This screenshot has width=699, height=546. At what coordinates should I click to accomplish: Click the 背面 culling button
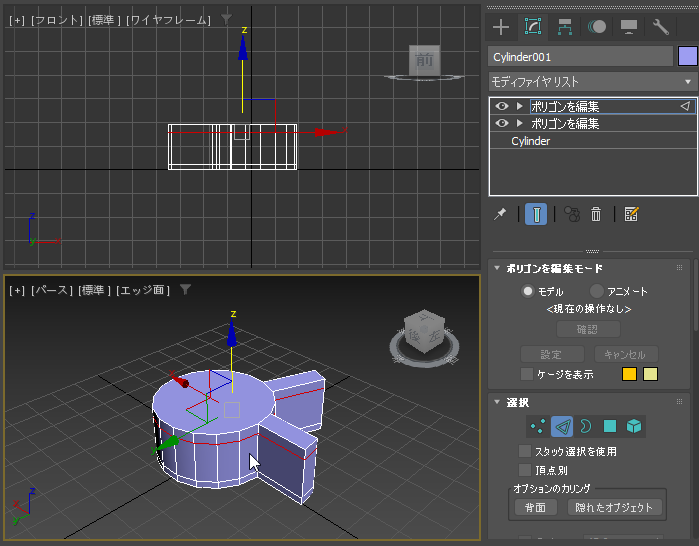pyautogui.click(x=535, y=507)
